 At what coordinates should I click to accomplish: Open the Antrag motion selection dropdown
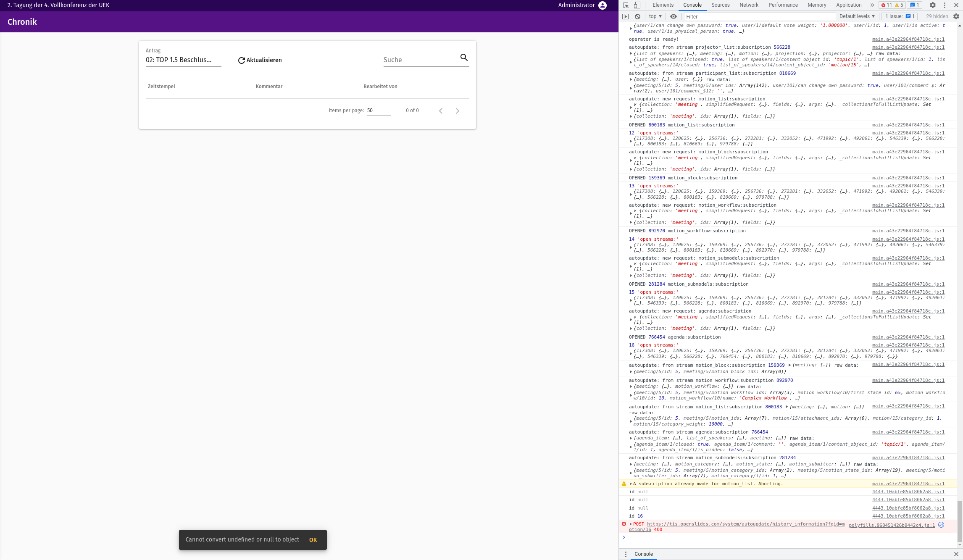click(183, 60)
